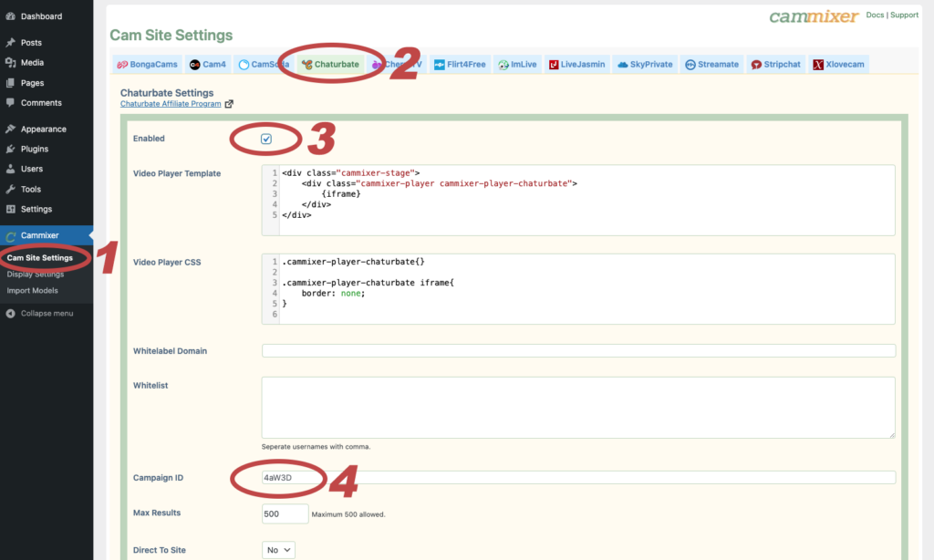This screenshot has width=934, height=560.
Task: Click the 'Direct To Site' label
Action: click(x=159, y=550)
